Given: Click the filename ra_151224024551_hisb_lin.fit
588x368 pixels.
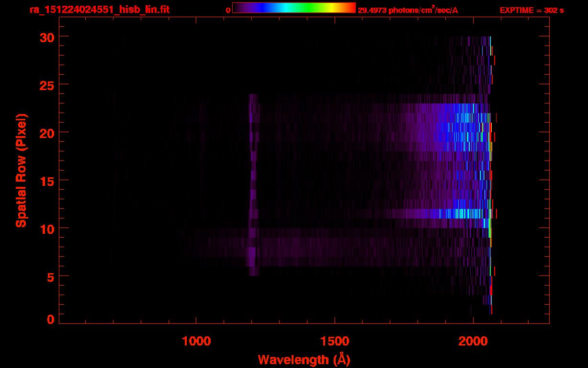Looking at the screenshot, I should coord(99,10).
